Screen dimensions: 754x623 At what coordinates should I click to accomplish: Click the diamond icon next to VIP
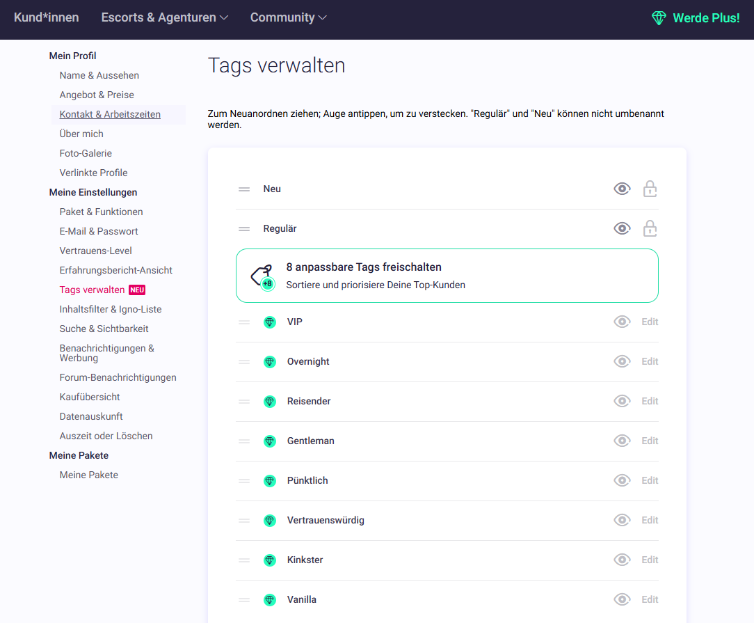coord(270,322)
